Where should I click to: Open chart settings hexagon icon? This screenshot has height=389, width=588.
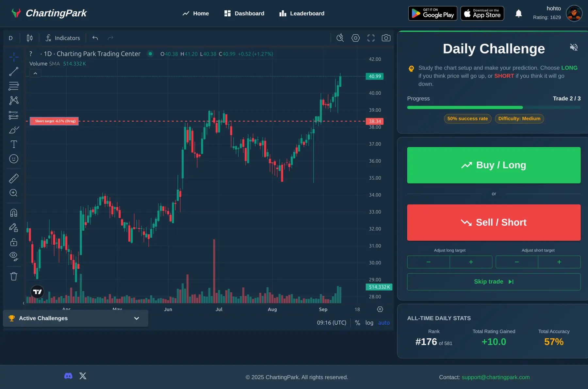pyautogui.click(x=355, y=38)
